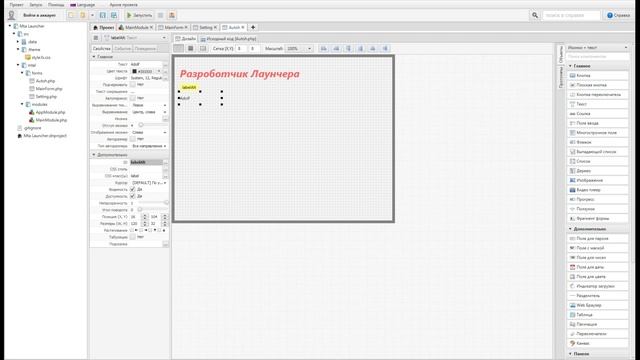Open the Выравнивание текста dropdown

[149, 105]
